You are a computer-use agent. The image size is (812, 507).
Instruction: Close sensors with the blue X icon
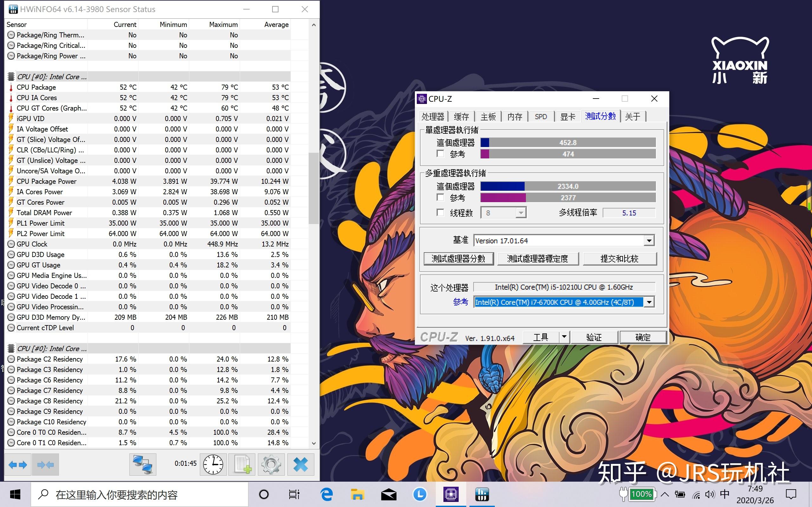coord(300,465)
